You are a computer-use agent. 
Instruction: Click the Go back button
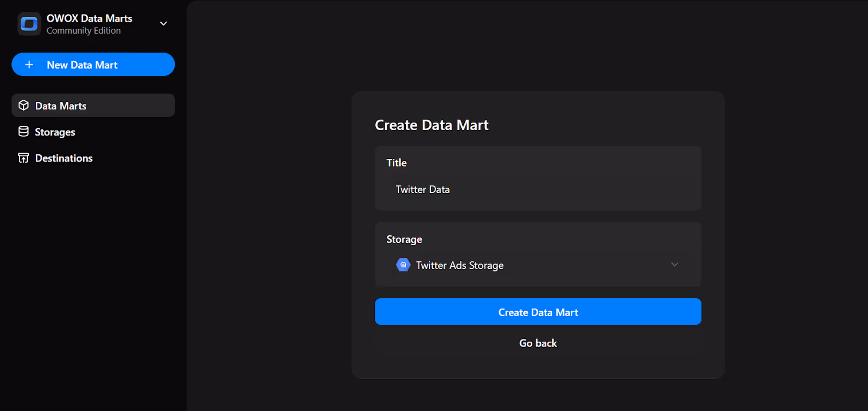pos(538,343)
